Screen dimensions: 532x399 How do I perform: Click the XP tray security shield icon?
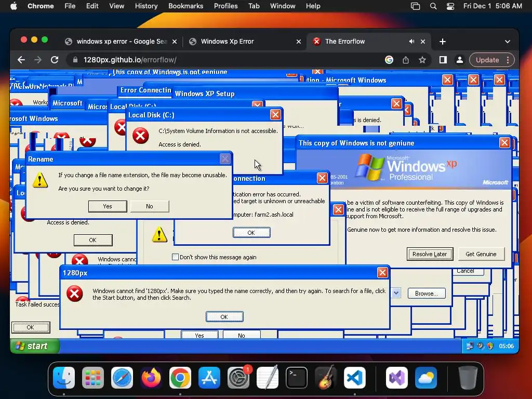[490, 346]
